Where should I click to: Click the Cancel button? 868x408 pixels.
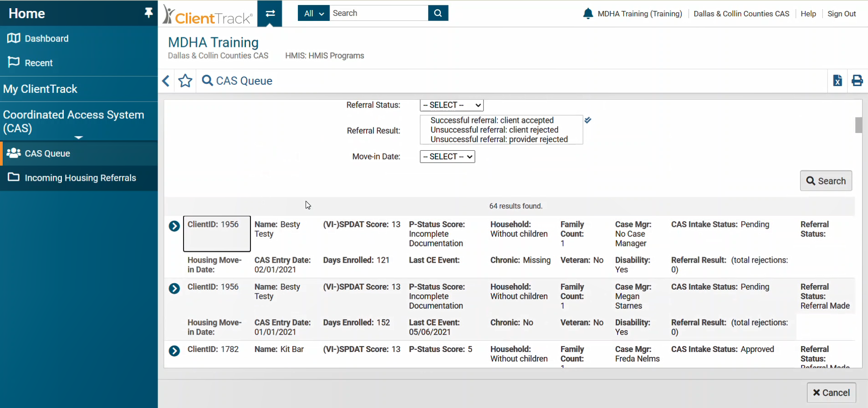831,393
